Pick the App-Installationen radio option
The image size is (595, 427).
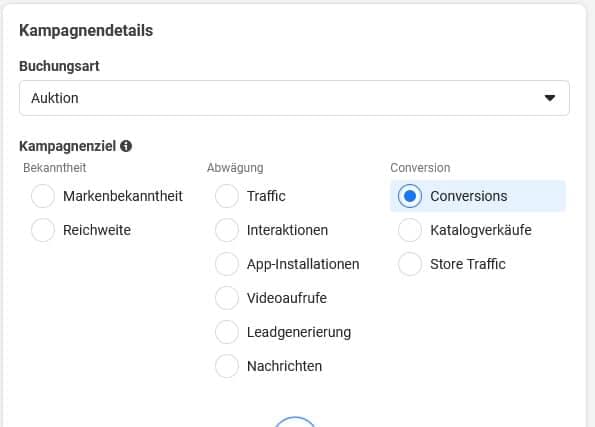tap(227, 264)
